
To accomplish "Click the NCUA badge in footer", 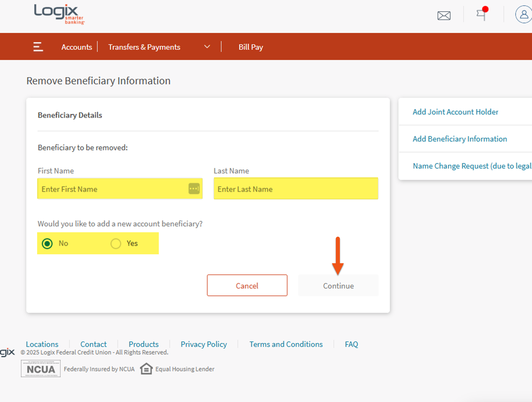I will (41, 369).
